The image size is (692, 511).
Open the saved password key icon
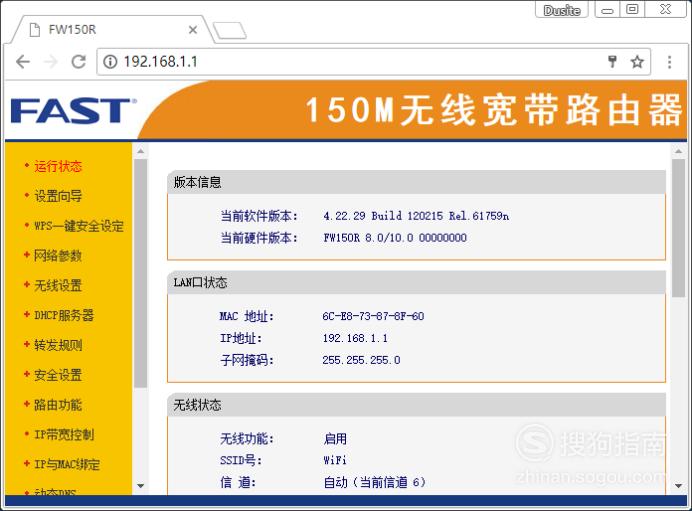612,62
